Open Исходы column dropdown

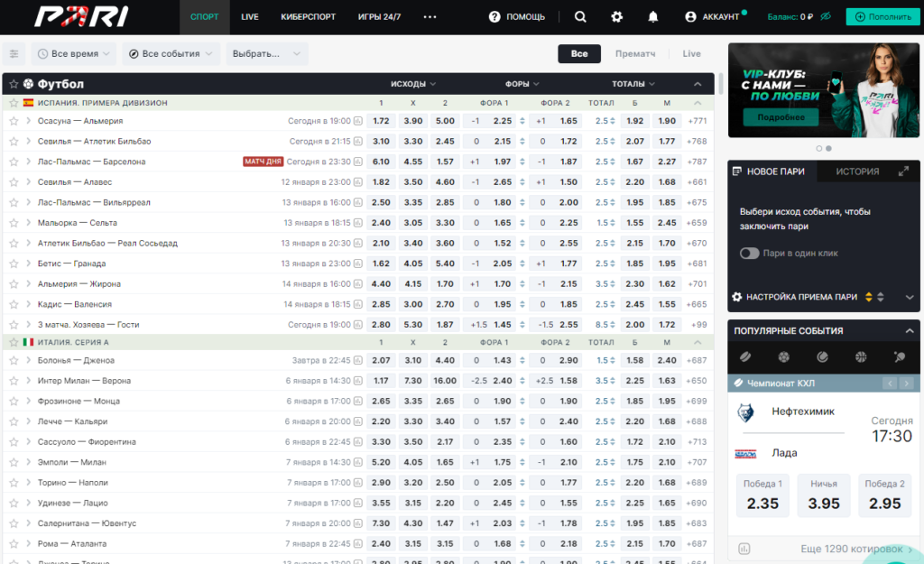tap(413, 84)
